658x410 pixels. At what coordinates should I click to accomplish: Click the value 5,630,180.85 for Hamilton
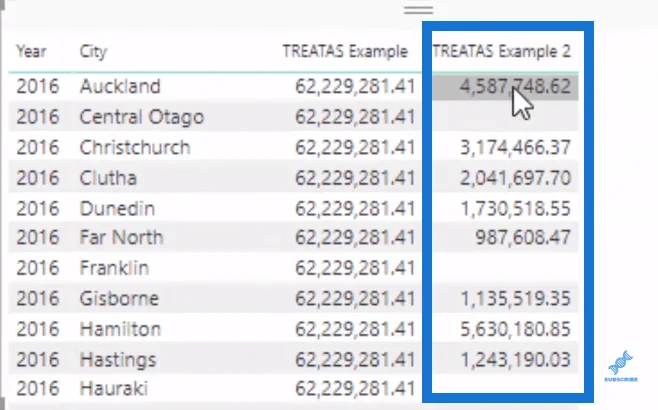click(515, 329)
